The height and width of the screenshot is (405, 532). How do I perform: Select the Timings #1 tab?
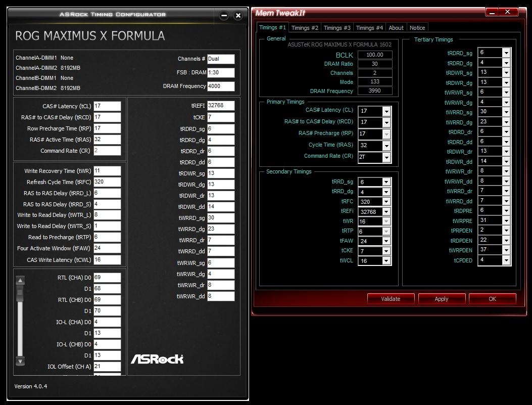[x=272, y=27]
